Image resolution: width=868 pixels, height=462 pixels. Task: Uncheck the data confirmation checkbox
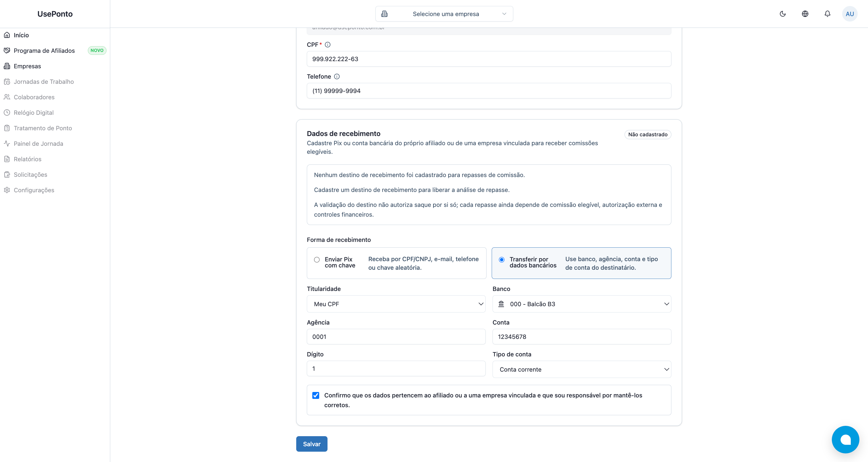(x=316, y=395)
